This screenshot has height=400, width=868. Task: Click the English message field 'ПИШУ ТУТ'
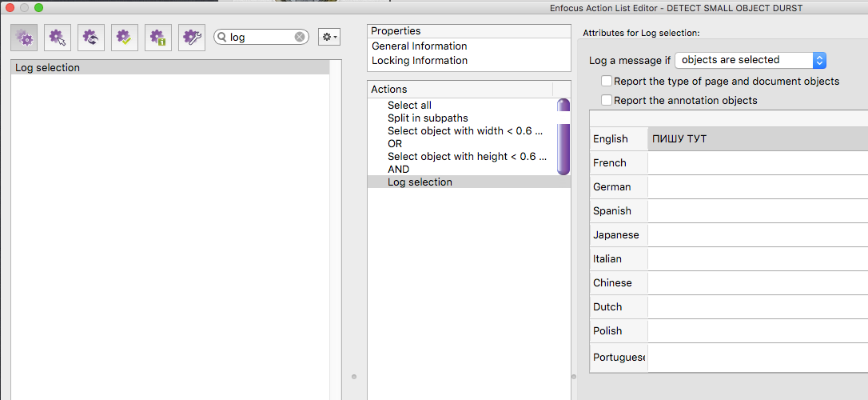point(756,139)
